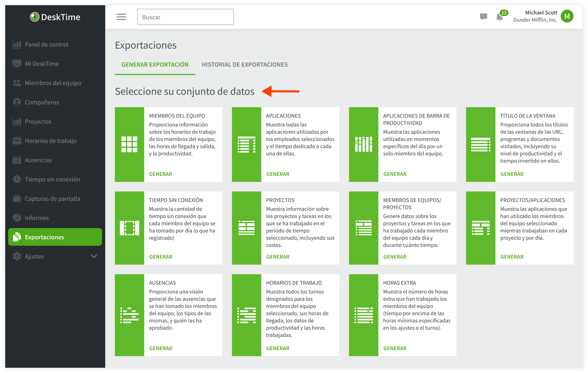588x373 pixels.
Task: Click the Horarios de trabajo briefcase icon
Action: coord(17,141)
